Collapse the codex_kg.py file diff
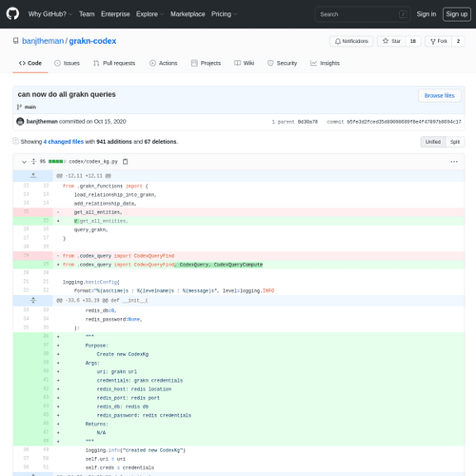The width and height of the screenshot is (476, 476). pos(24,162)
